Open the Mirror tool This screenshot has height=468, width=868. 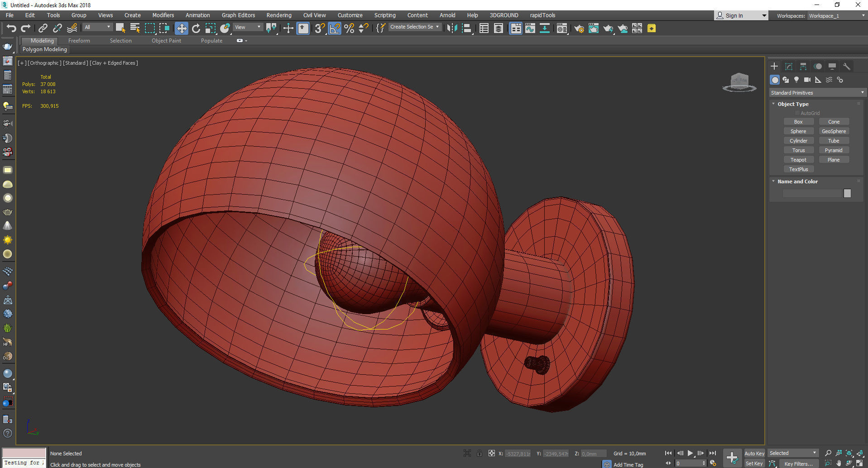point(451,29)
